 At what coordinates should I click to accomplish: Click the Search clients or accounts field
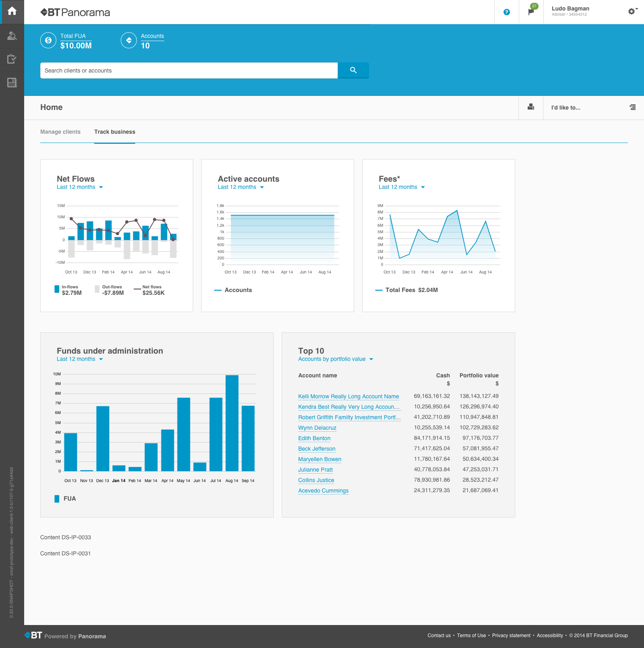click(x=189, y=70)
